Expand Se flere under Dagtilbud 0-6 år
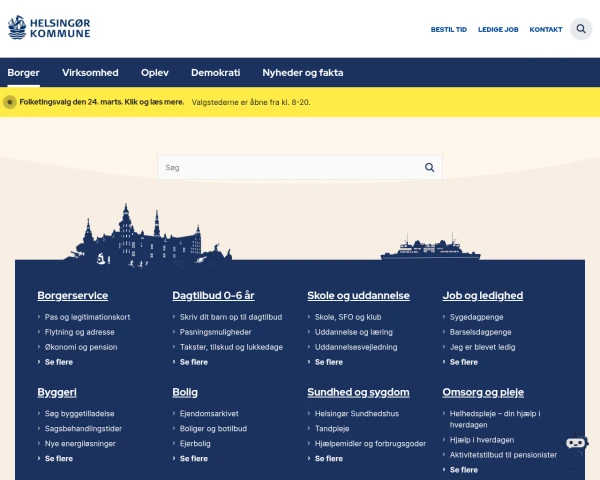 194,362
